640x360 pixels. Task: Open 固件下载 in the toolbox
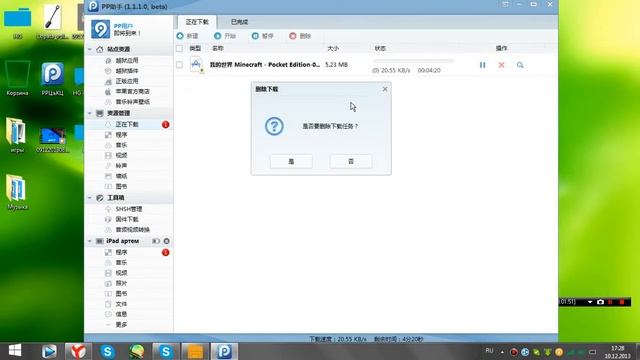tap(127, 219)
